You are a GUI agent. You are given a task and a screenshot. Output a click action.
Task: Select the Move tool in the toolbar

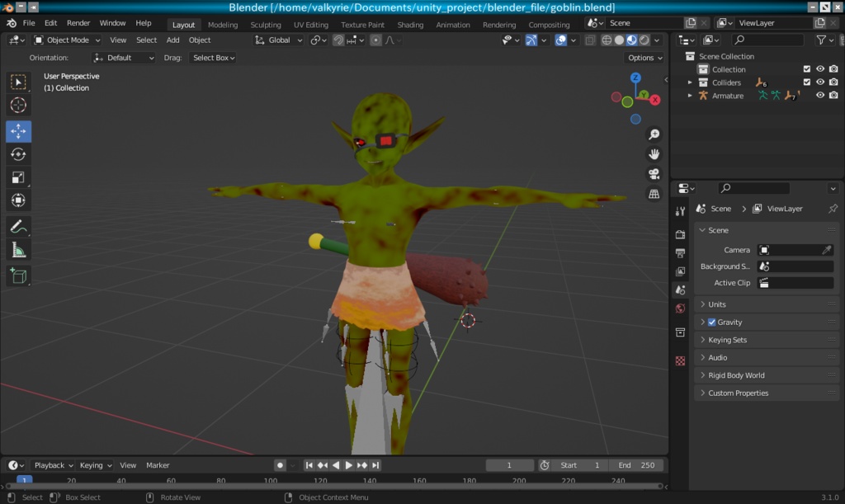click(x=18, y=130)
